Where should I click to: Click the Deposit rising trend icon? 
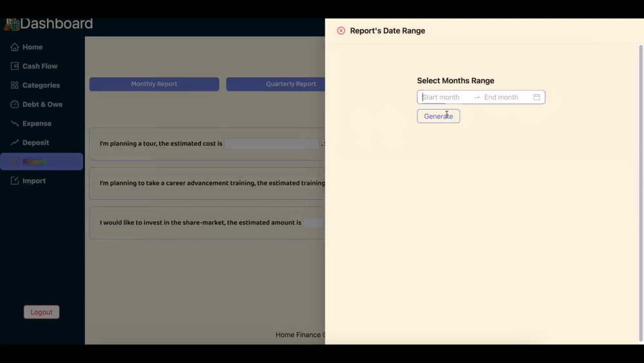[x=15, y=142]
